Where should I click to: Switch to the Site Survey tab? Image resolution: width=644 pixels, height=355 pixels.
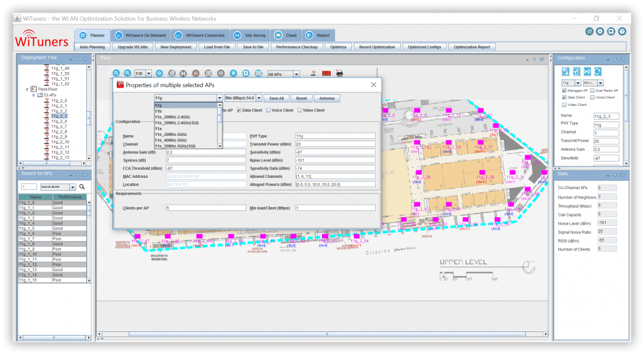click(249, 36)
